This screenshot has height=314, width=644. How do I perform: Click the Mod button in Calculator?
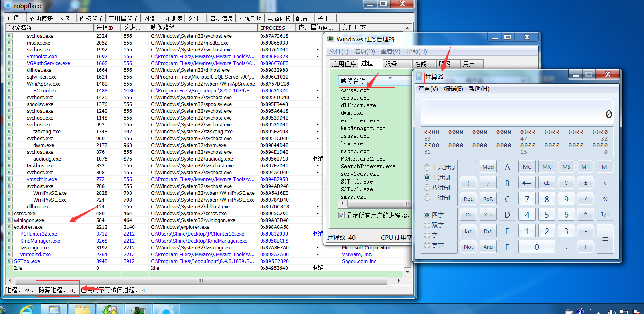point(488,167)
